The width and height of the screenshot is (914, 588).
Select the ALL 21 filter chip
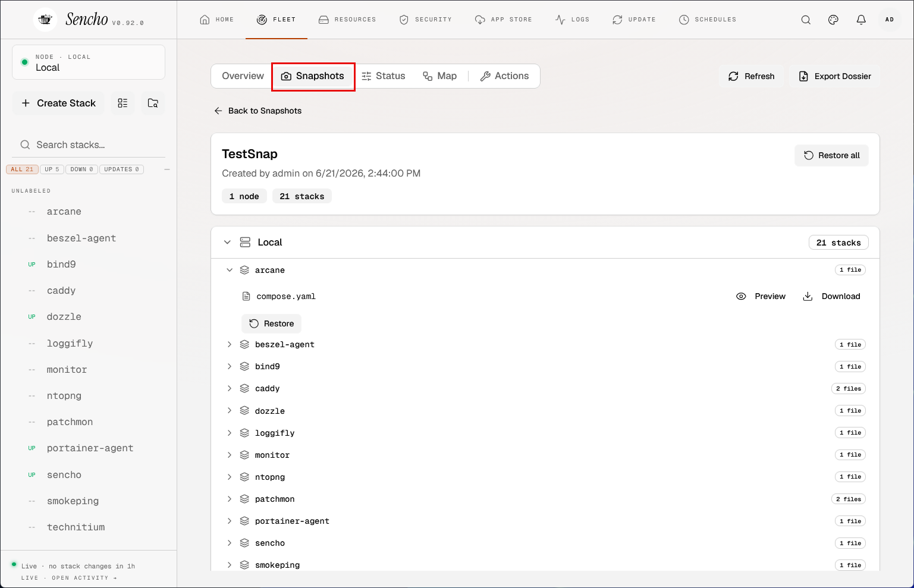[x=22, y=169]
